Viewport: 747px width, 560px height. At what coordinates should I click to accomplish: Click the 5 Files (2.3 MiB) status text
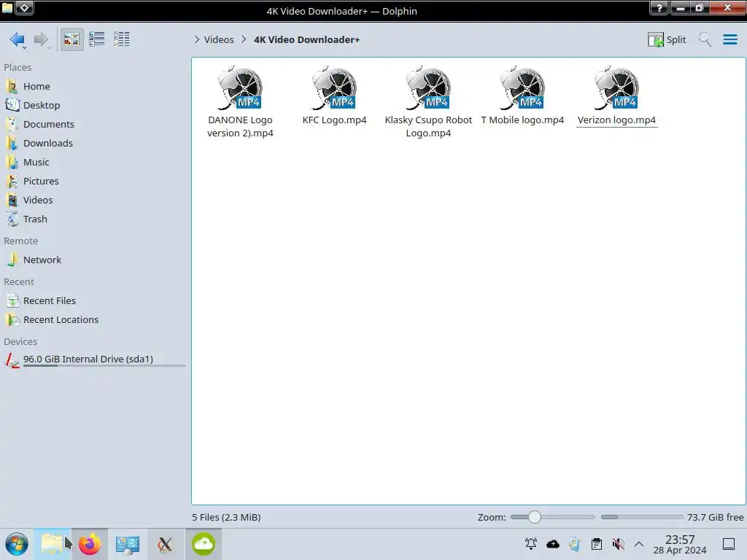point(226,517)
